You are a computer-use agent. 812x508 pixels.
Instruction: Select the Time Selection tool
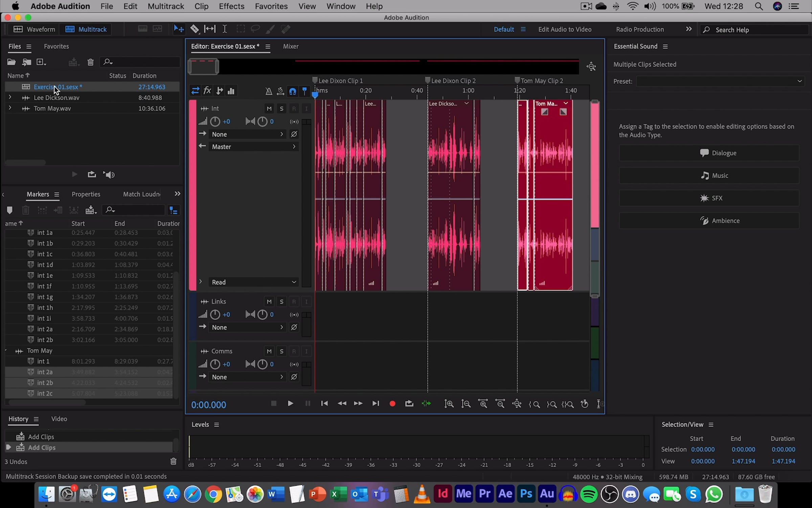click(224, 29)
